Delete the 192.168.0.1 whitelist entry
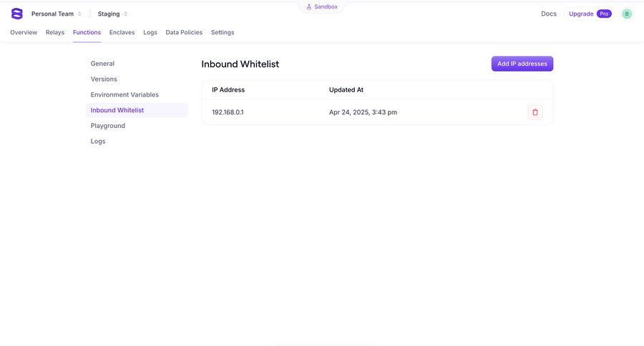This screenshot has height=346, width=644. tap(535, 112)
